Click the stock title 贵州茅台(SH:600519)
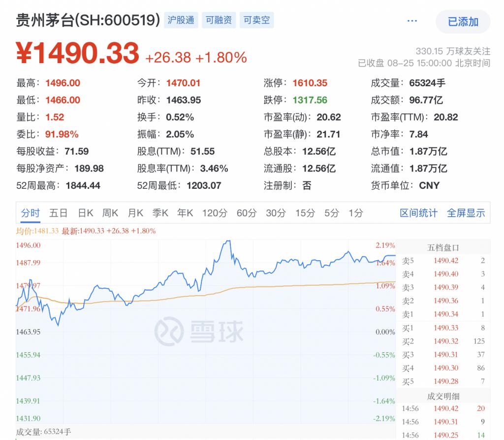 point(88,20)
